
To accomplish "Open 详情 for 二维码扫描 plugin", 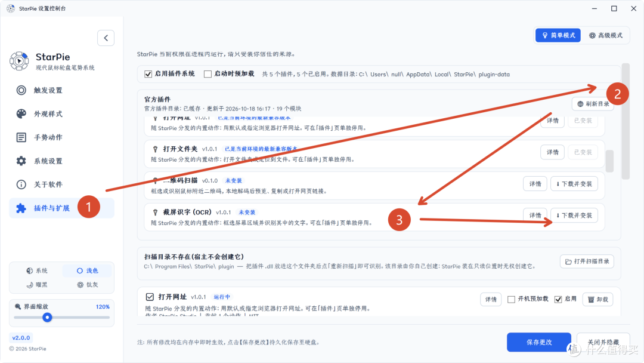I will pos(535,184).
